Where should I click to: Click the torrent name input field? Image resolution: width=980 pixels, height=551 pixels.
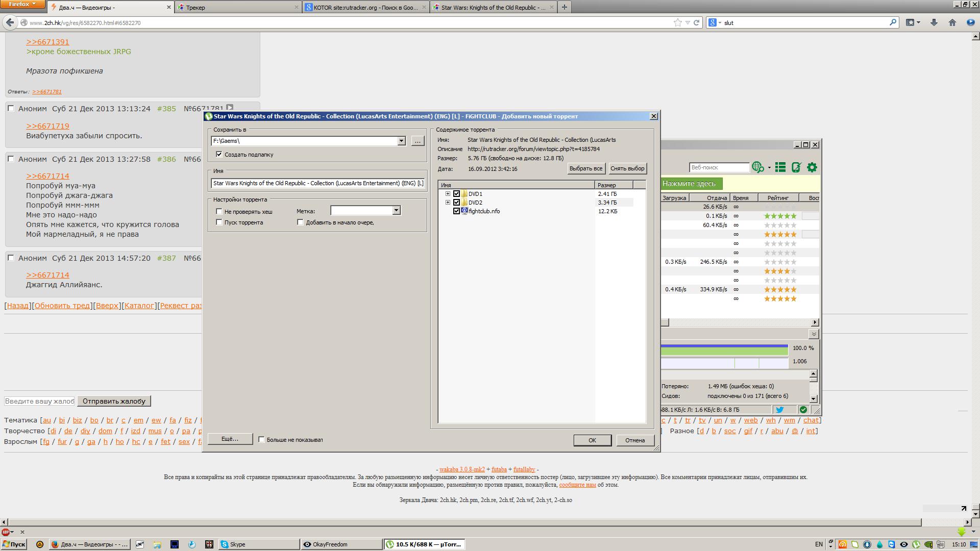[x=318, y=183]
